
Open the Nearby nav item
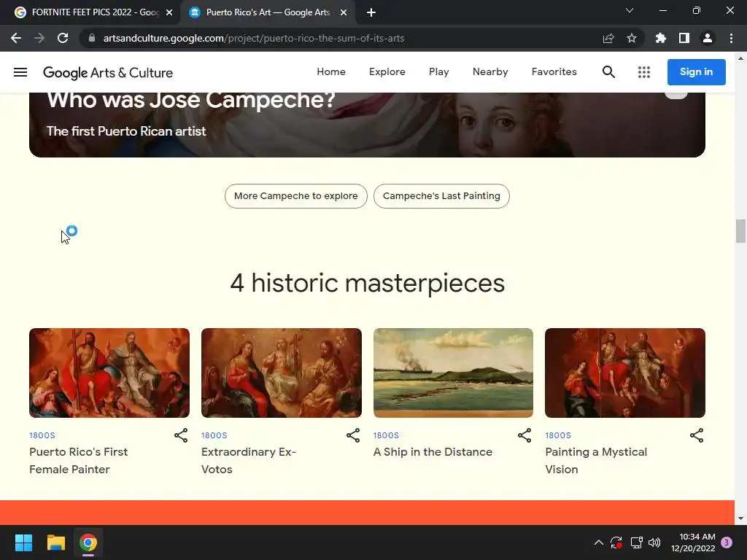click(x=490, y=72)
